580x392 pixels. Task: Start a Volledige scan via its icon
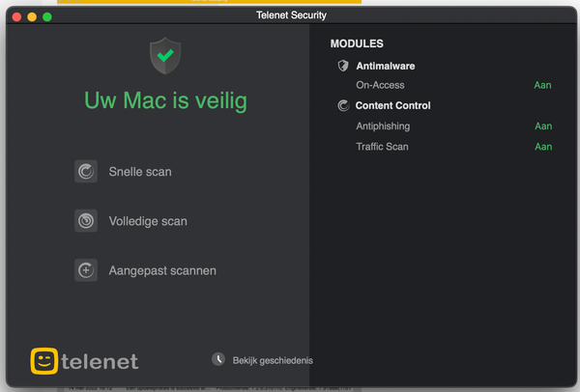(x=86, y=221)
